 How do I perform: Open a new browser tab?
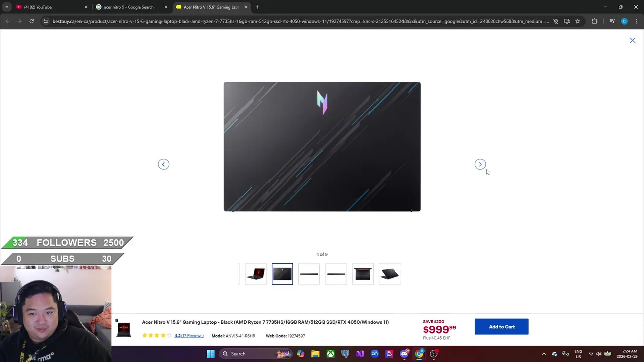pos(258,7)
